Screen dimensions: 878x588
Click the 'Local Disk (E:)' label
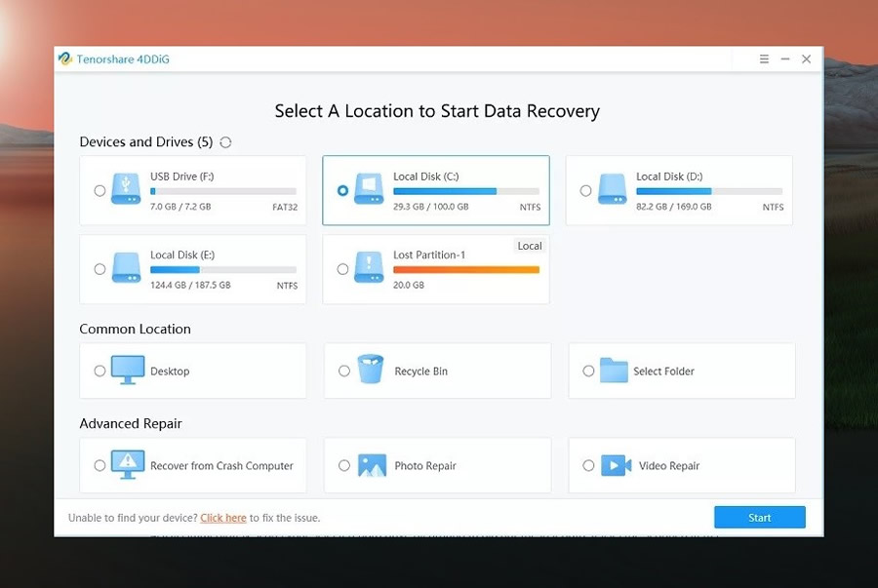(182, 255)
